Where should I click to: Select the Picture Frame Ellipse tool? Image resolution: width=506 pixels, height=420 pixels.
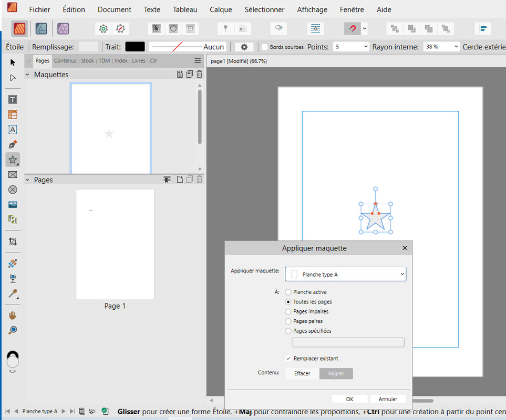(13, 190)
